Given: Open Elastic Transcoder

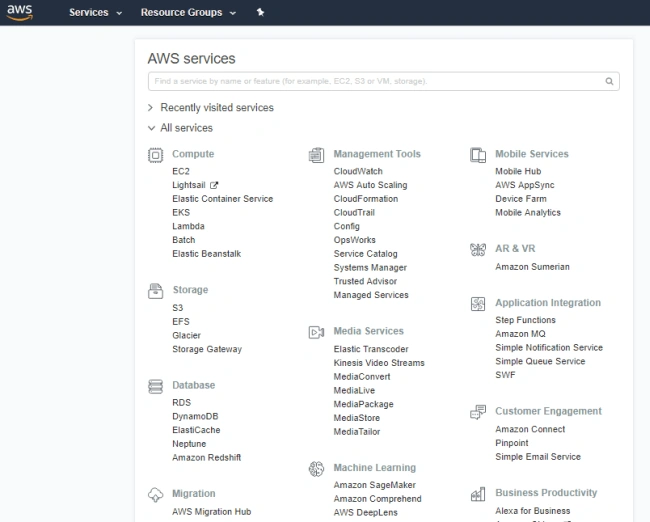Looking at the screenshot, I should tap(371, 349).
